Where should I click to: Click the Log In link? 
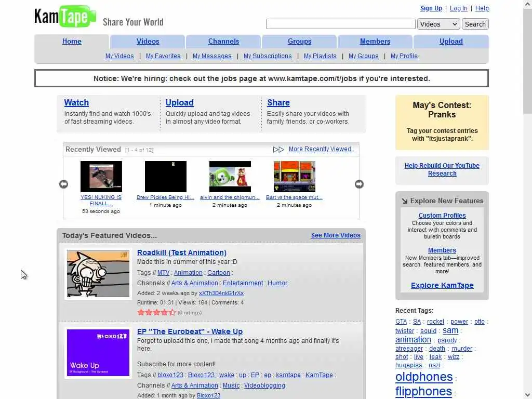(x=458, y=8)
